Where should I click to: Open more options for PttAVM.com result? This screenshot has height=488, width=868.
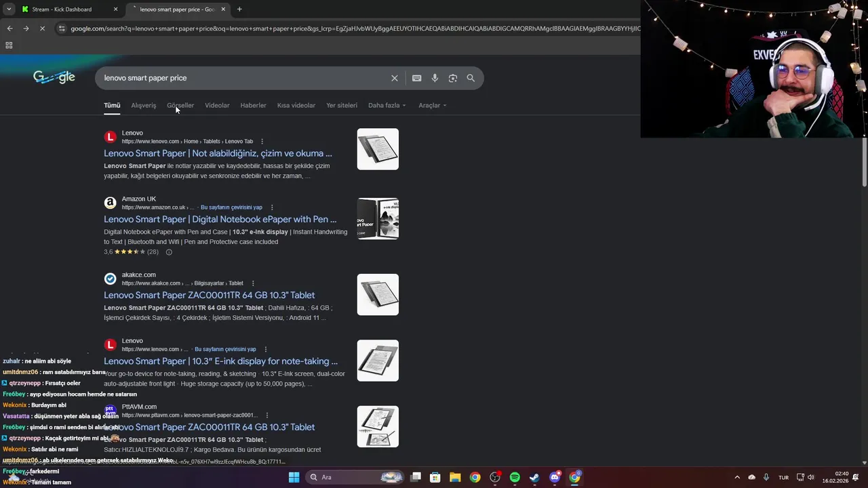pos(267,415)
